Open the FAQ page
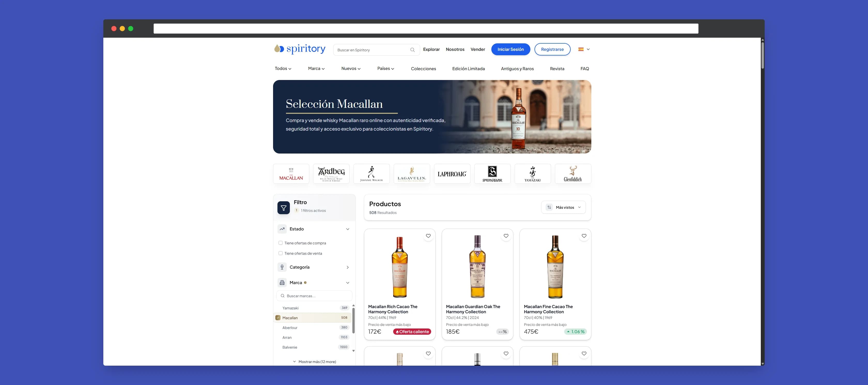 (585, 69)
